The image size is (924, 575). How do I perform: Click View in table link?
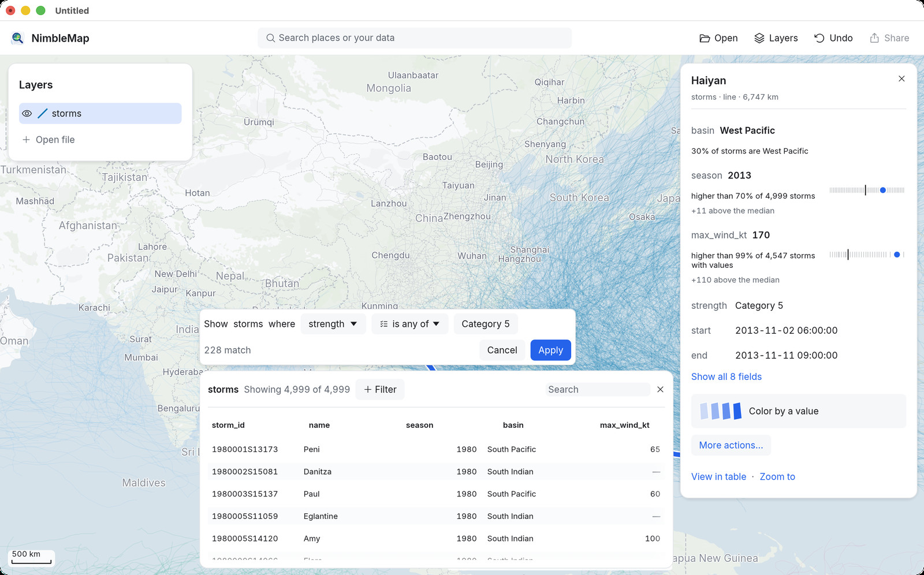(x=718, y=477)
